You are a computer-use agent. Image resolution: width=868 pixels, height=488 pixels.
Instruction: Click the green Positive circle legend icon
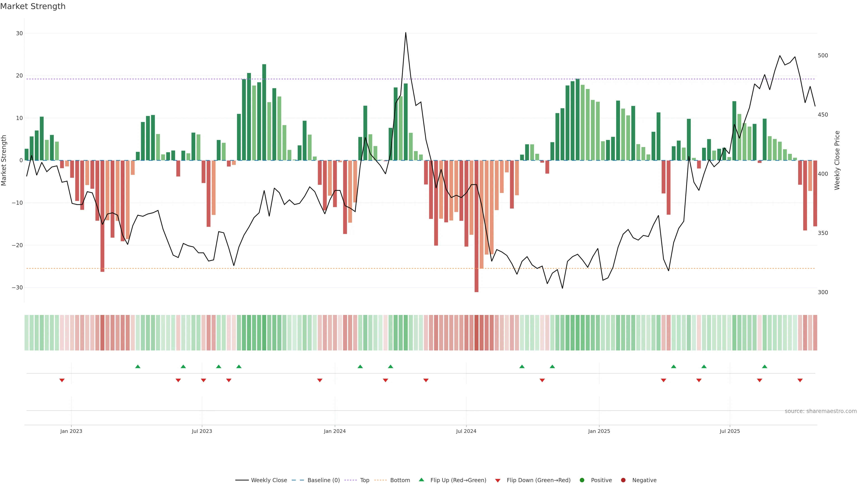click(x=582, y=480)
